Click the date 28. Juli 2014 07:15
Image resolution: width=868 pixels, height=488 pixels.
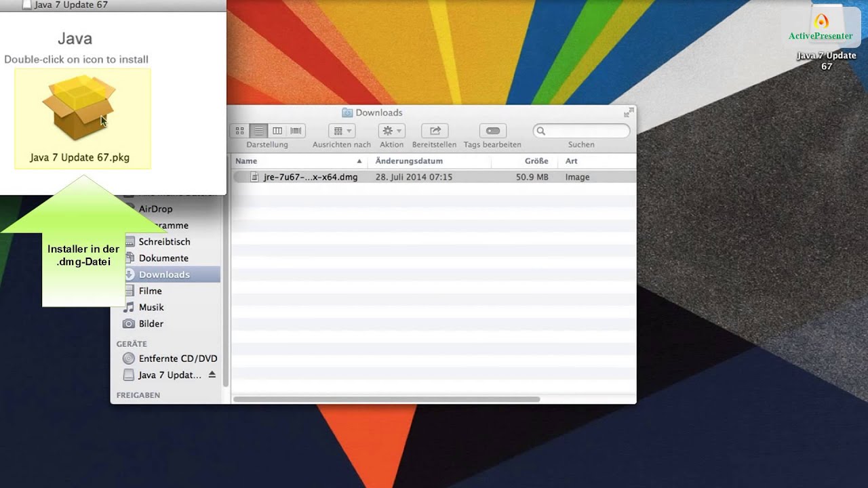point(414,177)
